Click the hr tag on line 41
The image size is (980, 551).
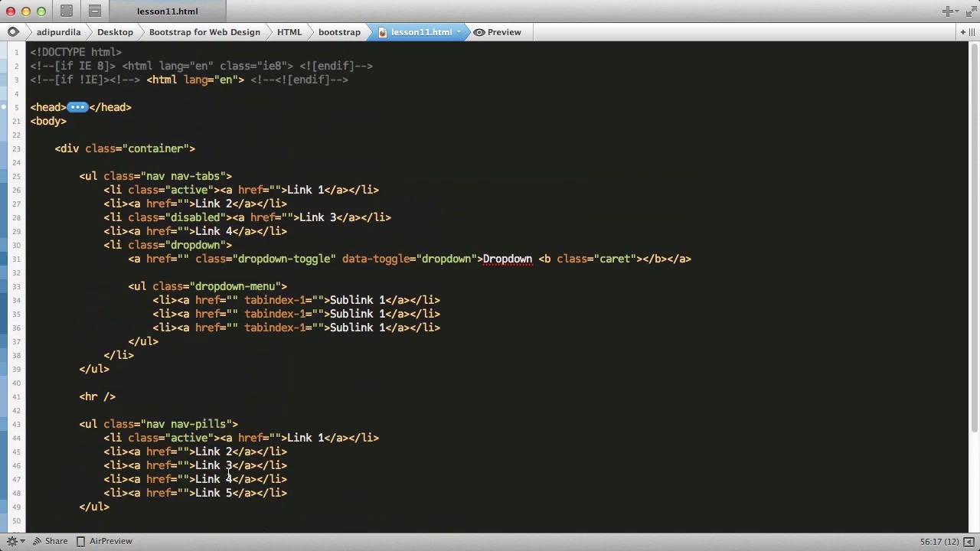(x=97, y=396)
